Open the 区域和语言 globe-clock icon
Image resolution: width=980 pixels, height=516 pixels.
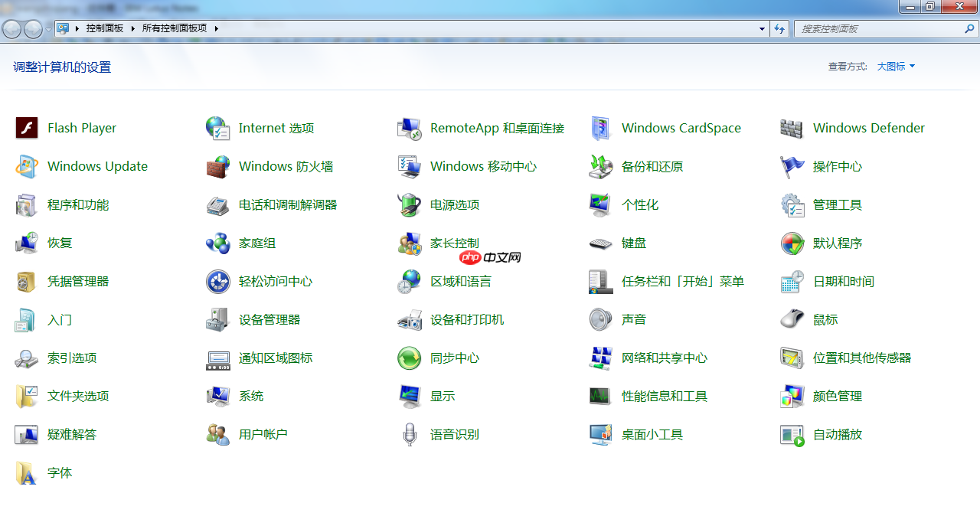click(x=410, y=281)
